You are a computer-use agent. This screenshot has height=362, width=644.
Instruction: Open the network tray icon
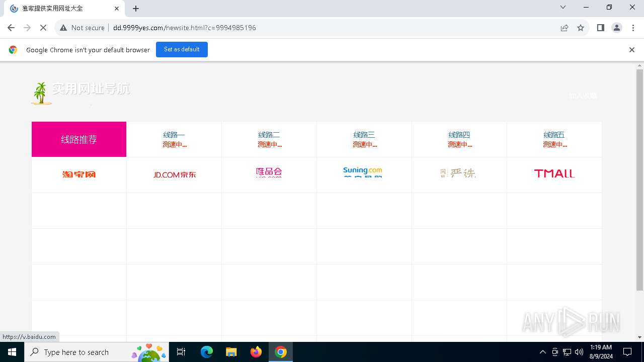(567, 352)
